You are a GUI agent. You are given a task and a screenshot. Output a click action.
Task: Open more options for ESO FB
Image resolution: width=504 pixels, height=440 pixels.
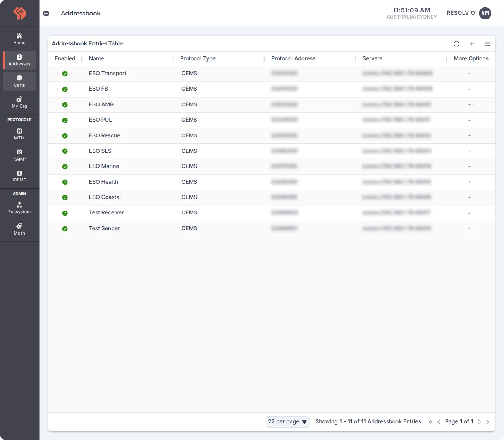471,89
